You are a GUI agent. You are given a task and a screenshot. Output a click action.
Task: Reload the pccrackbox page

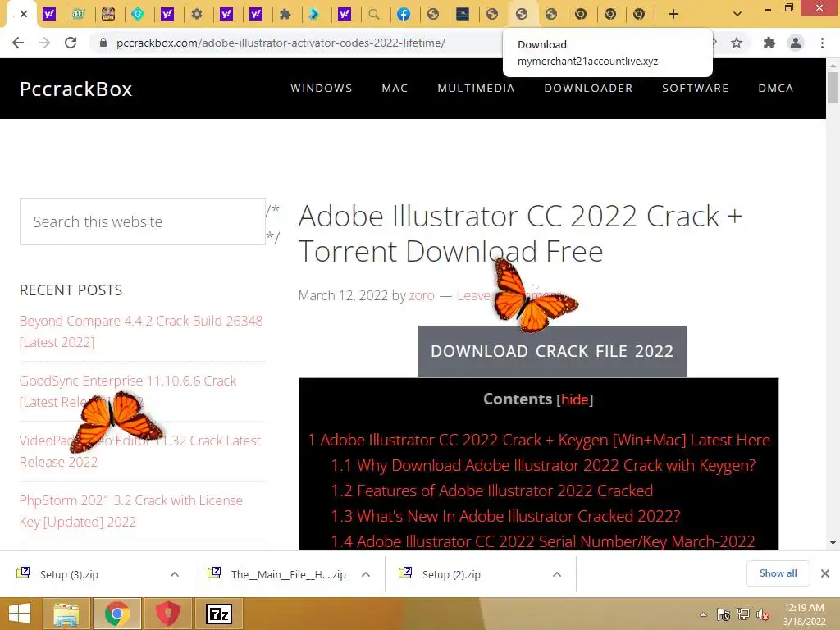71,43
